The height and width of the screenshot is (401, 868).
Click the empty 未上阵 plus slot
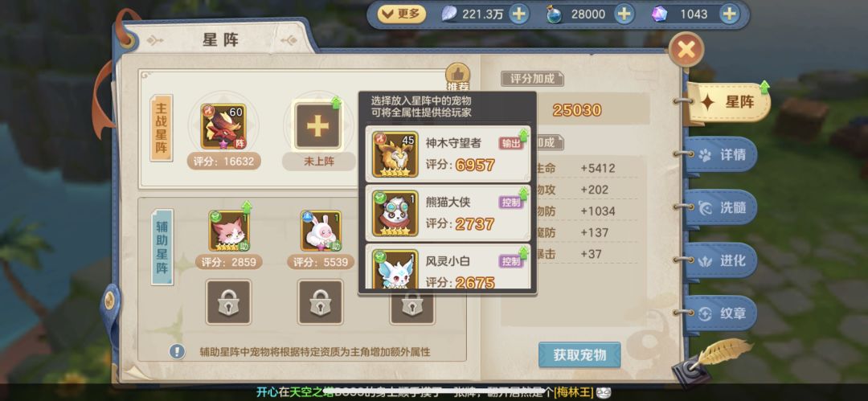coord(317,126)
